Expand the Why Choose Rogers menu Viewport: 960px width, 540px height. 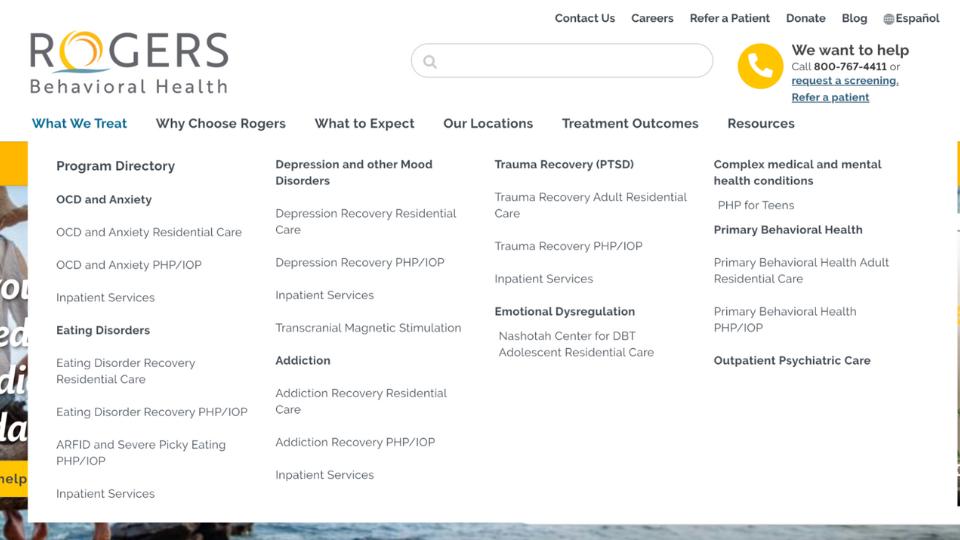click(220, 123)
